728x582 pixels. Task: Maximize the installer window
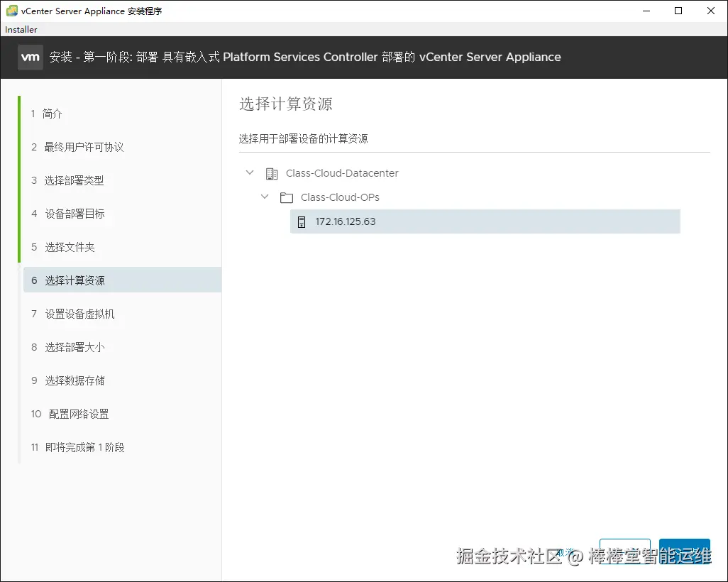(678, 11)
